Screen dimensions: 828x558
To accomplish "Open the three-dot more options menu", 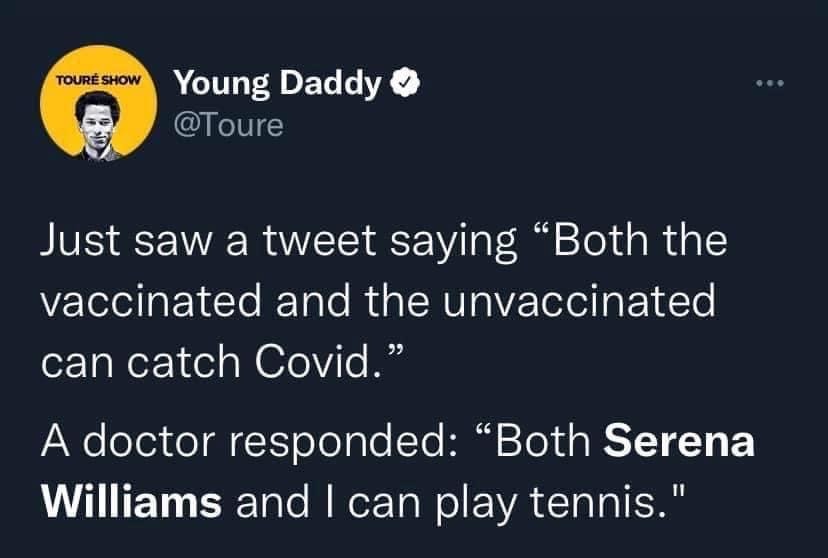I will (x=770, y=83).
